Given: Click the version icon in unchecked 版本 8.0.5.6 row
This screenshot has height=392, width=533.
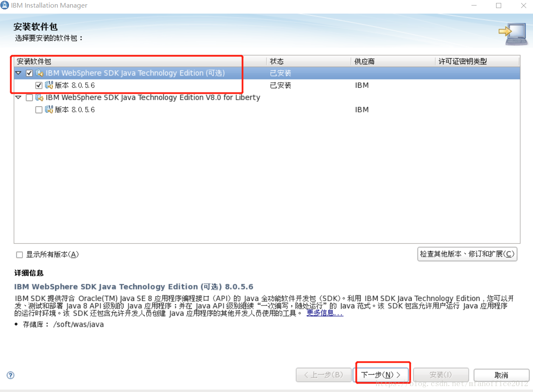Looking at the screenshot, I should pyautogui.click(x=49, y=110).
